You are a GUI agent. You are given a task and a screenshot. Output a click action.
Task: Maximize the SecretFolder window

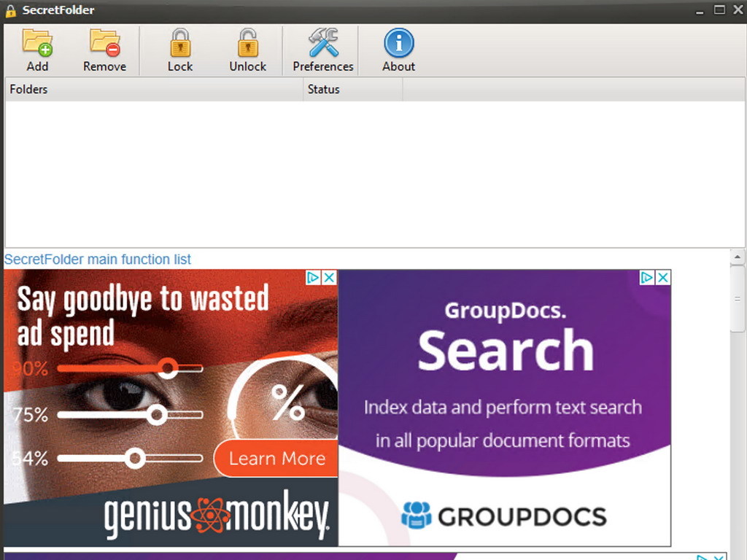(719, 9)
